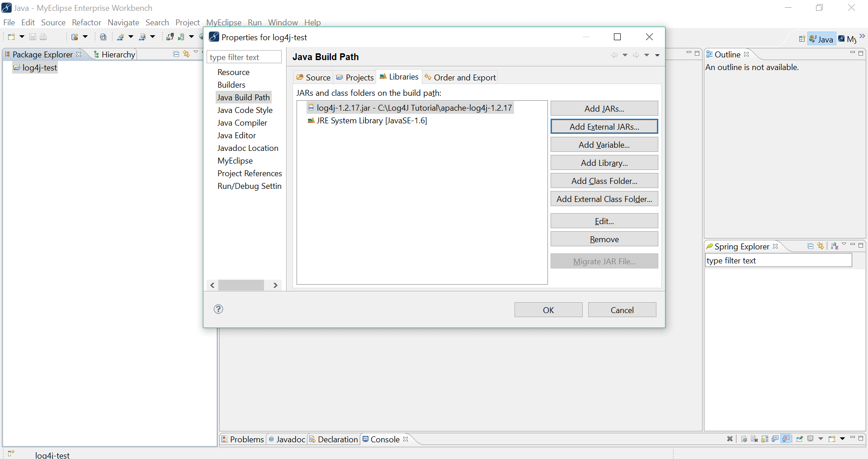Click Add JARs... button
The height and width of the screenshot is (459, 868).
pos(604,108)
